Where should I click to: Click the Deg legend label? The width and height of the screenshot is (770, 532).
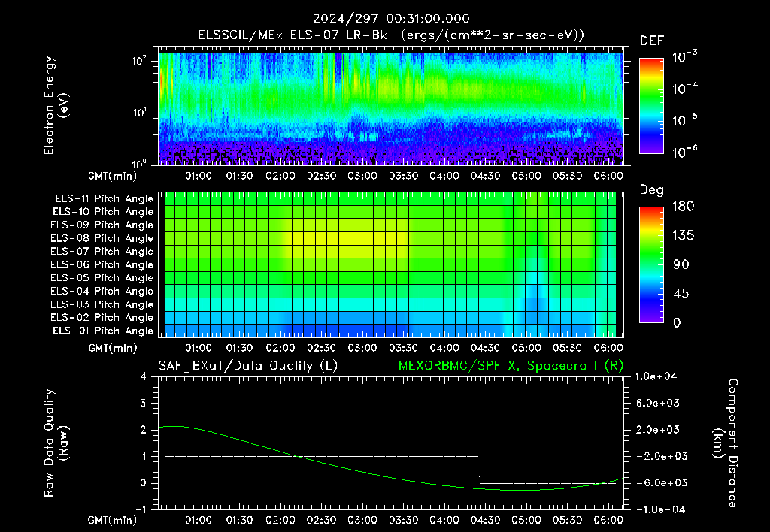651,190
